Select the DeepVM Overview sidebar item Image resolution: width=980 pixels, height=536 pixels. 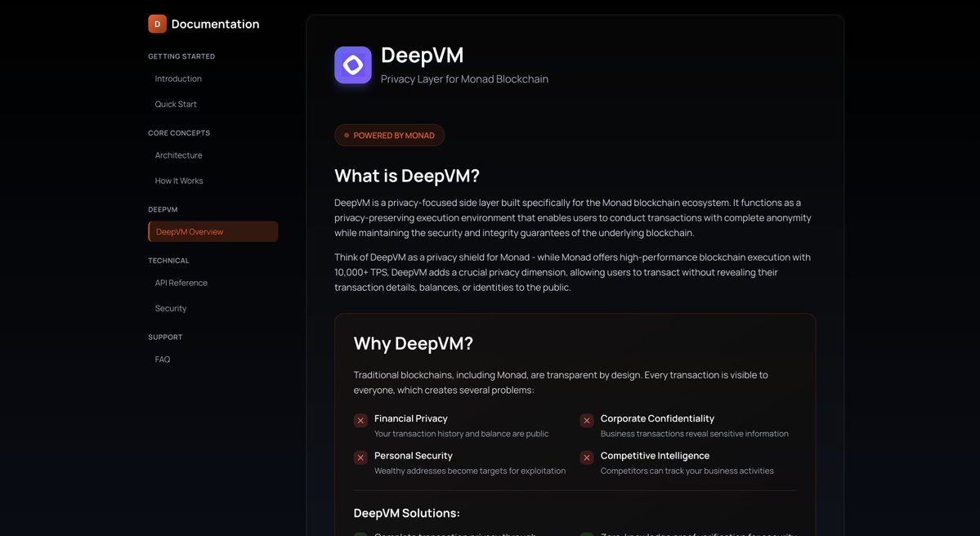213,232
